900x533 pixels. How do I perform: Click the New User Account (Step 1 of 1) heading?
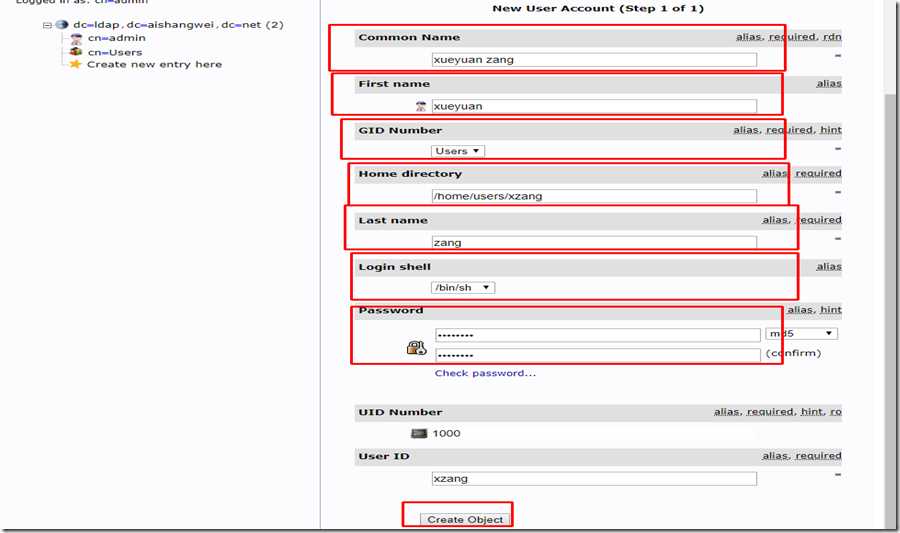598,9
